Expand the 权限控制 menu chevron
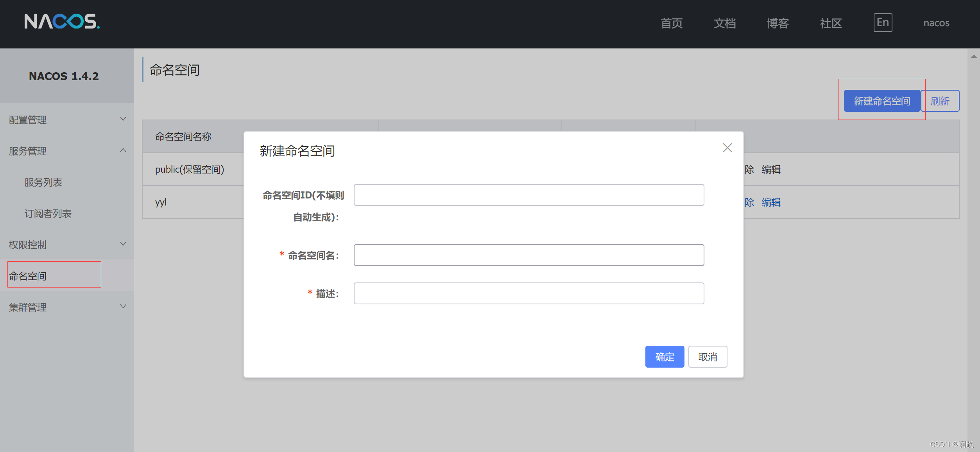 click(x=123, y=244)
